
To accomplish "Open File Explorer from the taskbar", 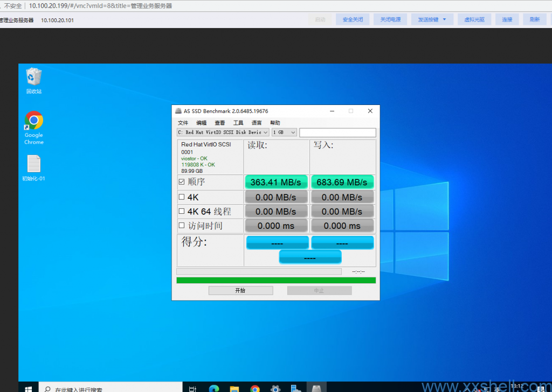I will 234,388.
